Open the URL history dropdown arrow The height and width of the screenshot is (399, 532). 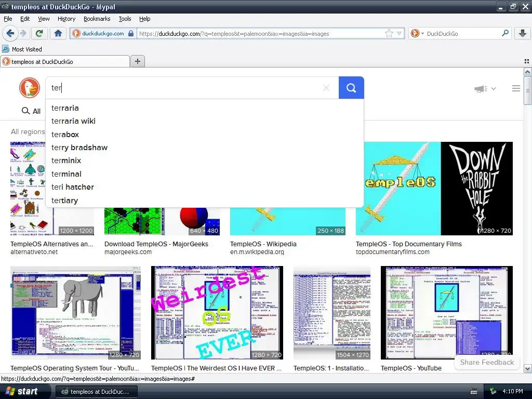400,33
